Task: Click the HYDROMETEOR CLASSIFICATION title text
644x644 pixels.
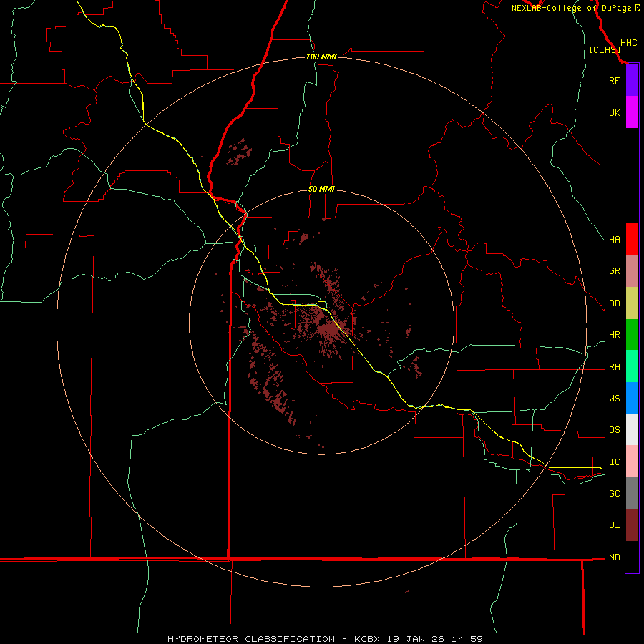Action: 251,639
